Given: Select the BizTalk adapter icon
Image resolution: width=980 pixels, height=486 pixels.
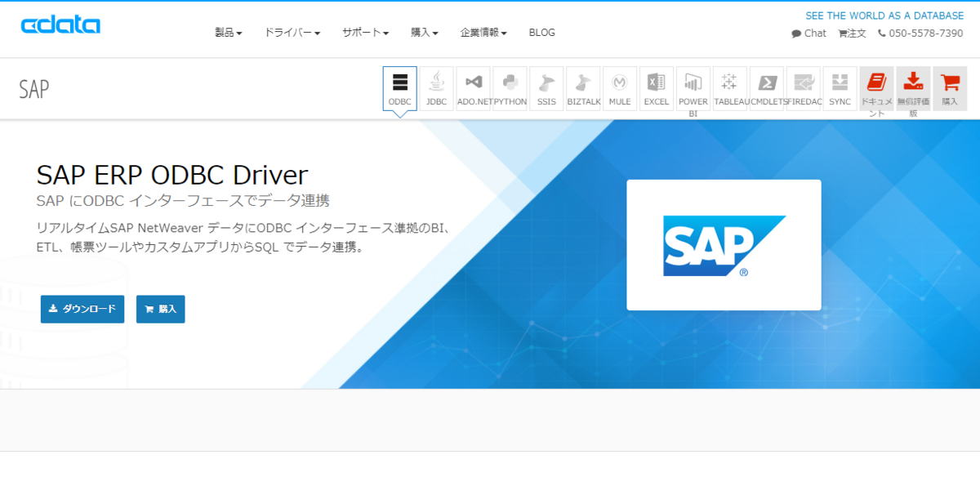Looking at the screenshot, I should [583, 88].
